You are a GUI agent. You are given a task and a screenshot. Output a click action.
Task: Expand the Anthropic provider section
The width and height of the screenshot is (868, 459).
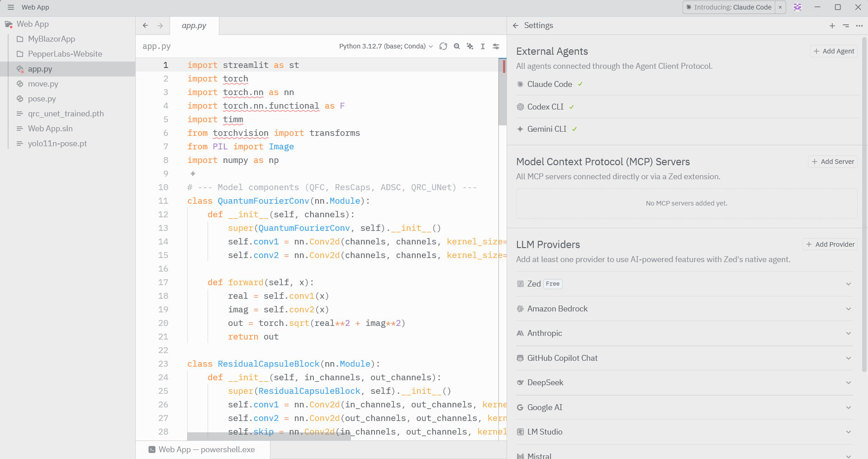click(x=848, y=333)
